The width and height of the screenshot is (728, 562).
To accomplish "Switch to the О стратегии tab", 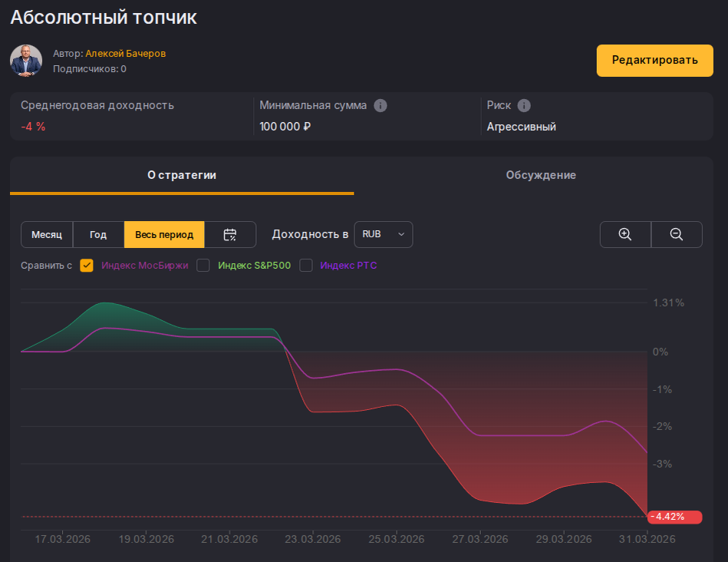I will point(182,175).
